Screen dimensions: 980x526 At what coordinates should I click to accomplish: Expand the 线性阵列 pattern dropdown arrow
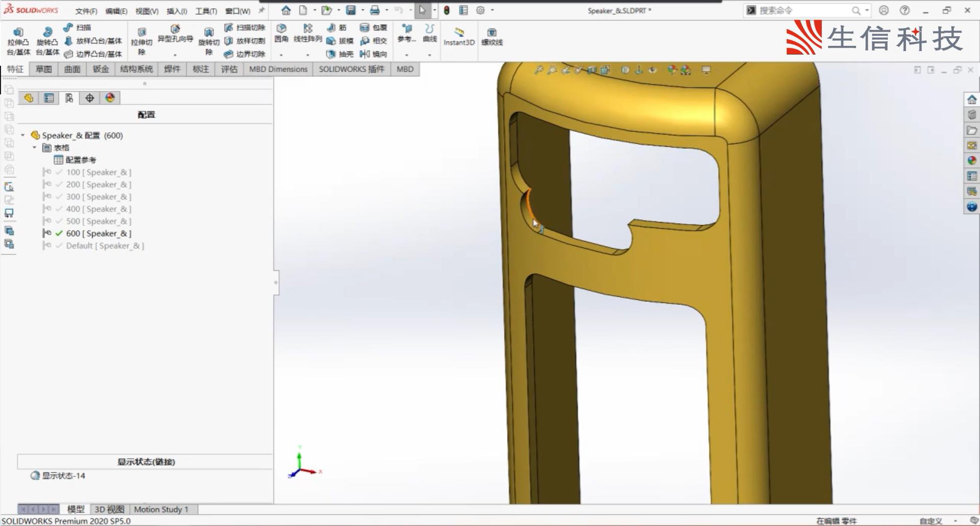[307, 55]
